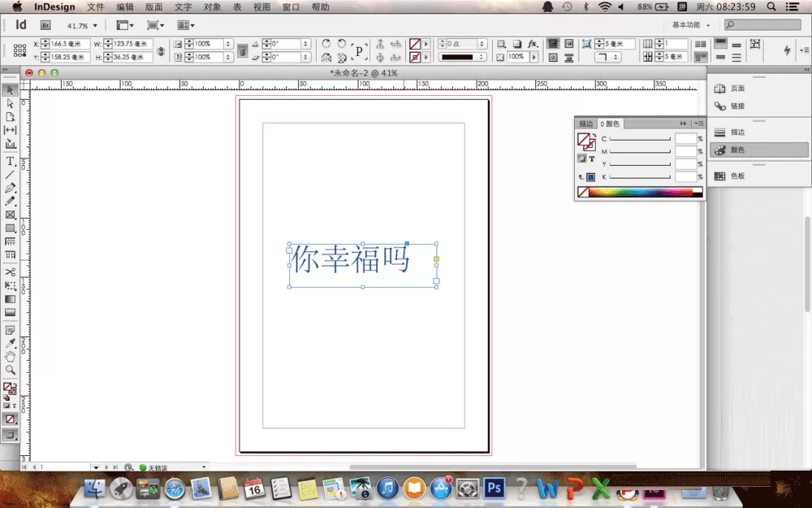Image resolution: width=812 pixels, height=508 pixels.
Task: Swap fill and stroke in Color panel
Action: pos(594,135)
